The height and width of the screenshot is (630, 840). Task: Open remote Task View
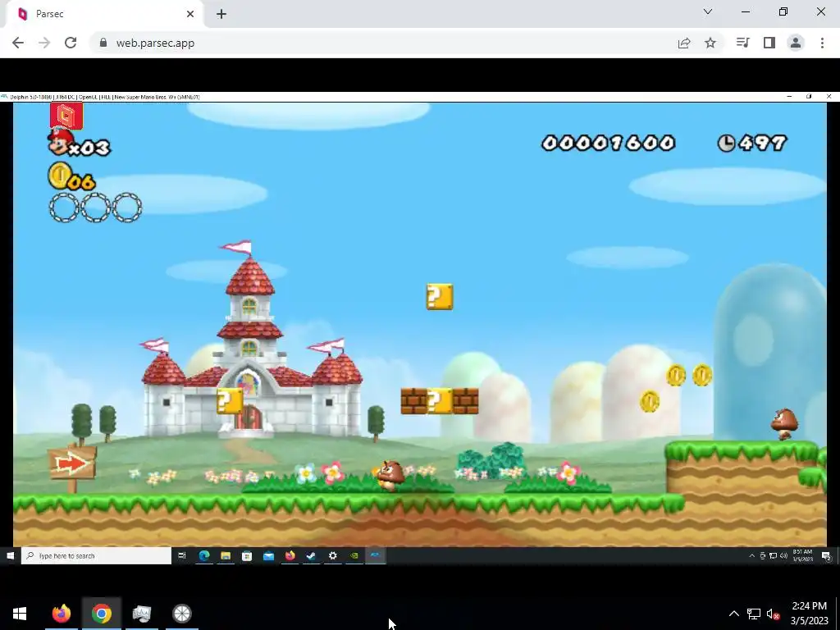182,556
